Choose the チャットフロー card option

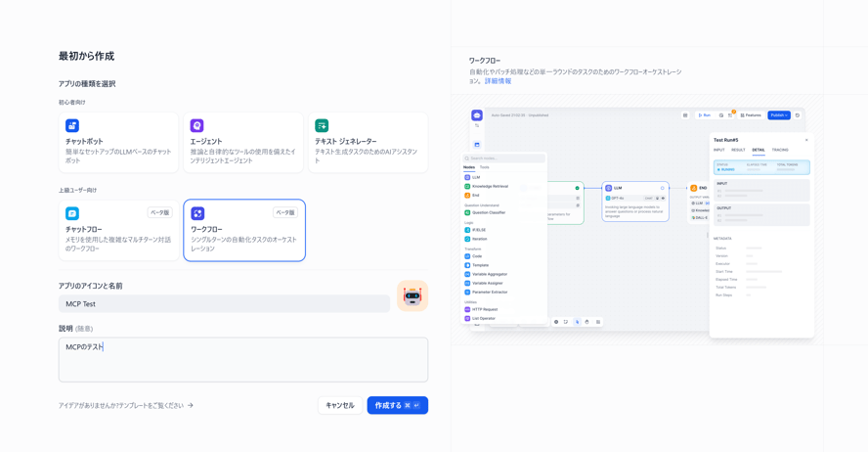point(118,231)
